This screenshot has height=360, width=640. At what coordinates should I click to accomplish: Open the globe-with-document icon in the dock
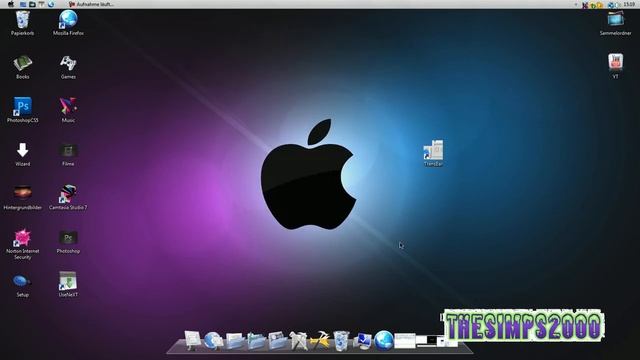(213, 341)
